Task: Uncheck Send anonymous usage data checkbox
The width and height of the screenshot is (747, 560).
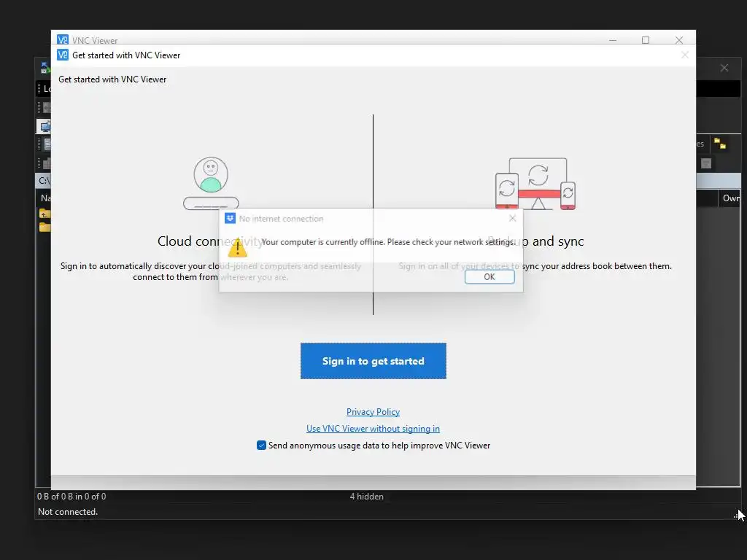Action: [261, 446]
